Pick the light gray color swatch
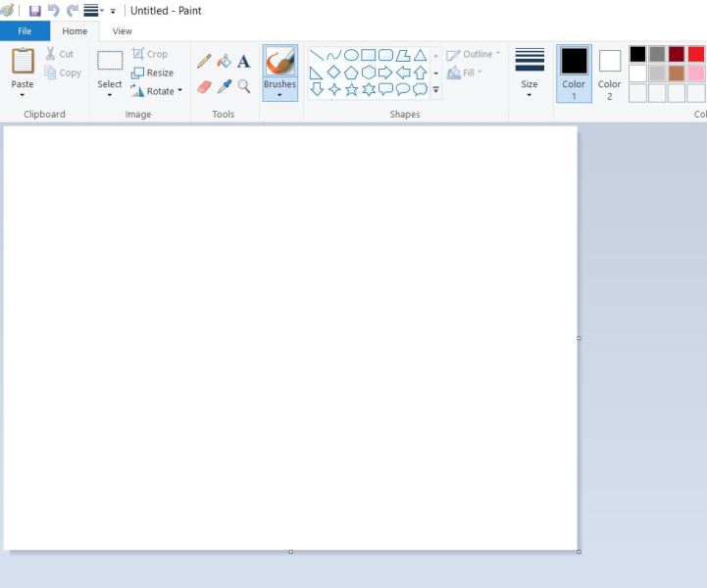 click(x=657, y=73)
